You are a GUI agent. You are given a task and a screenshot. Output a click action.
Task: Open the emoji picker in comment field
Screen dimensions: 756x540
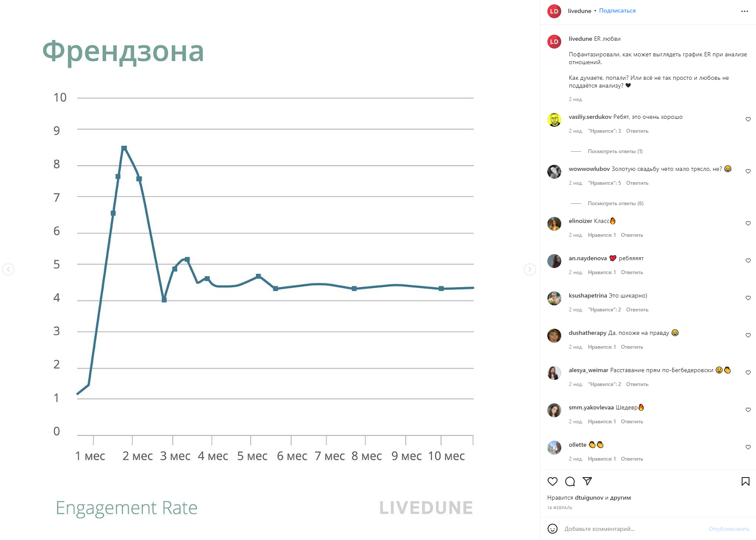click(552, 529)
